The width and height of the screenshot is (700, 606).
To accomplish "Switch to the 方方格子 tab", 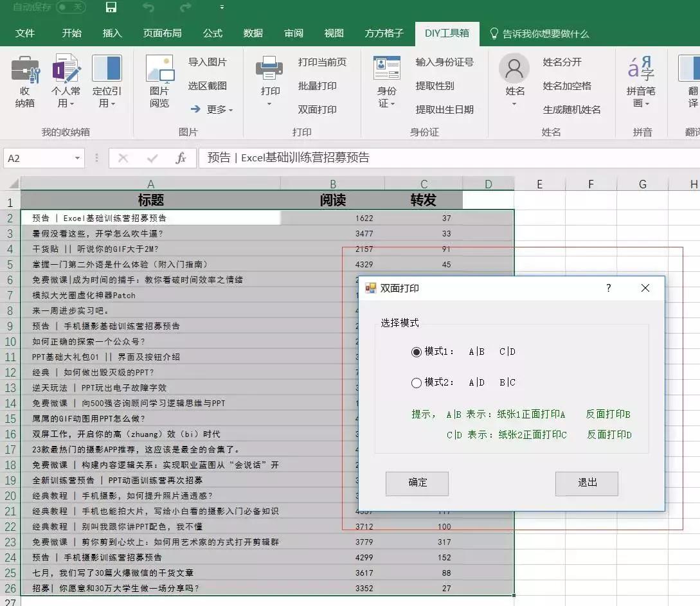I will (x=383, y=32).
